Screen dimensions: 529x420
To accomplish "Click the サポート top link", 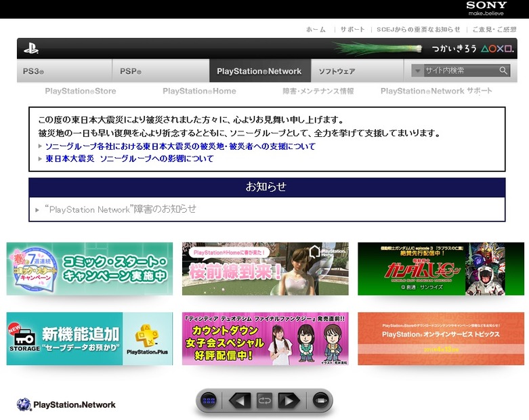I will pyautogui.click(x=353, y=30).
